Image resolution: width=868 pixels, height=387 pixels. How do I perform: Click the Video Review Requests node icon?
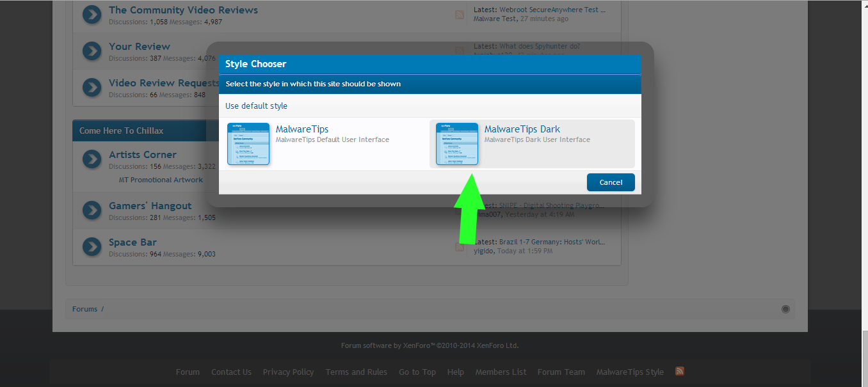[x=92, y=87]
